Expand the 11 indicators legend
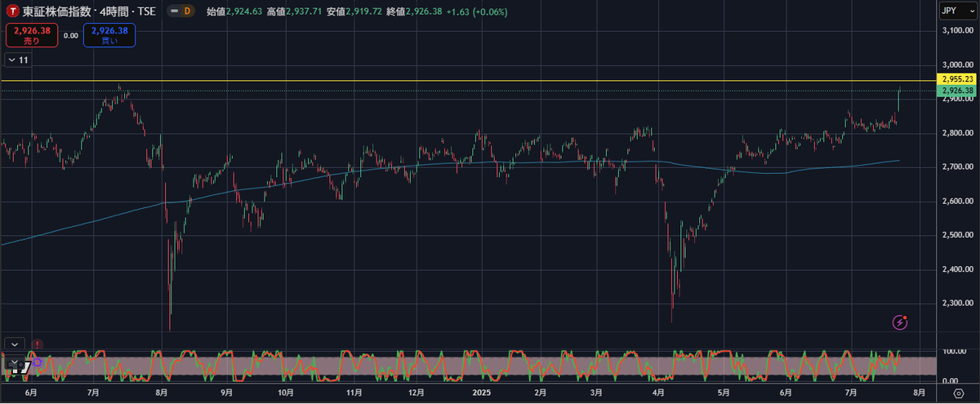 click(17, 60)
